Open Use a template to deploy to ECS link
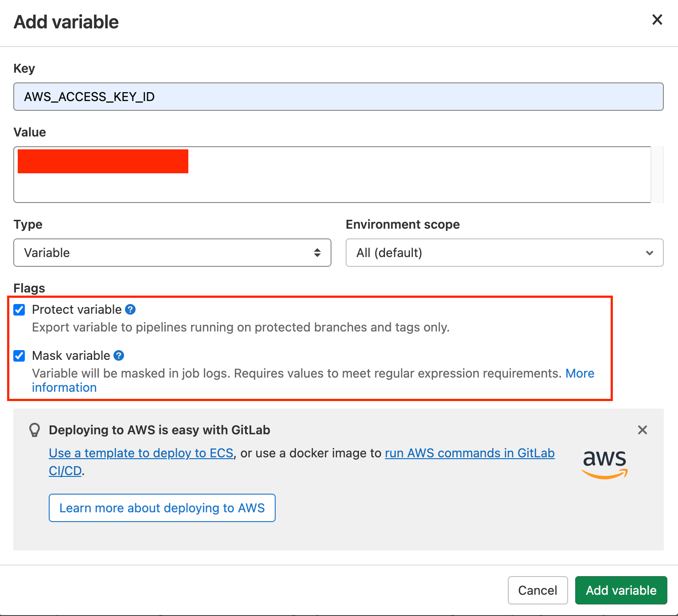This screenshot has height=616, width=678. [x=141, y=453]
